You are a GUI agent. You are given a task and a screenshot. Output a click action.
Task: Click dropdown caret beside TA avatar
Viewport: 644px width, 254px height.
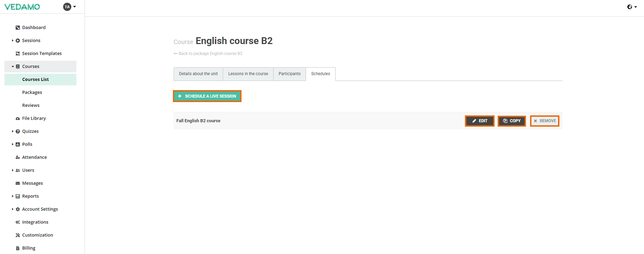pos(75,7)
